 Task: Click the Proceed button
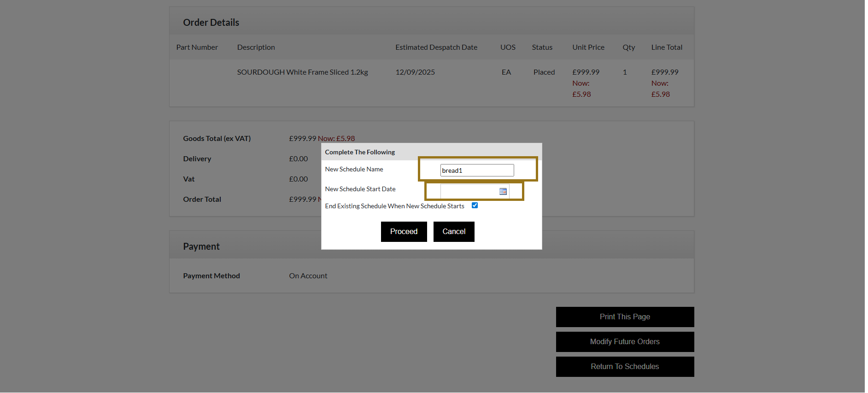point(404,231)
